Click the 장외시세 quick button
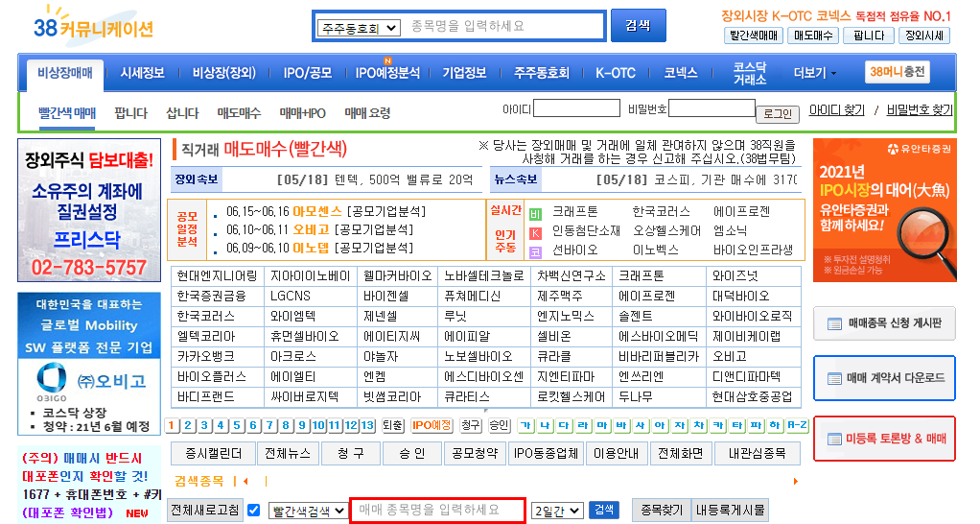This screenshot has width=980, height=524. [x=924, y=36]
